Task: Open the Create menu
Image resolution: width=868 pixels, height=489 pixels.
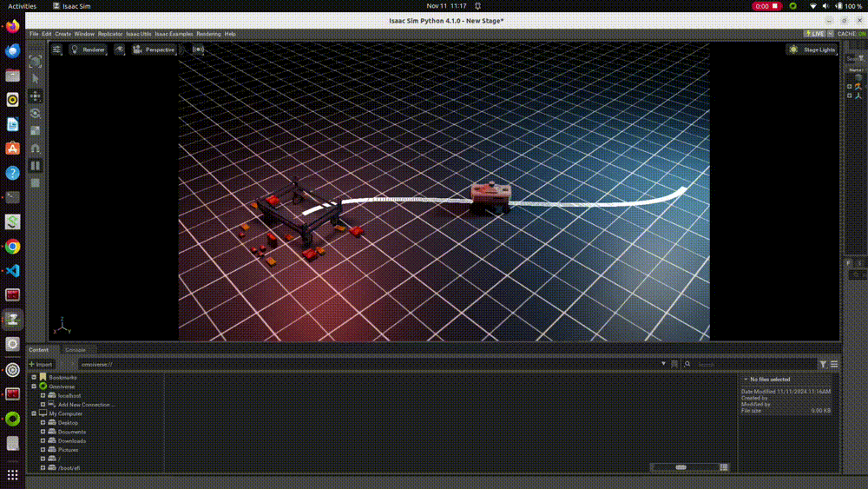Action: click(63, 34)
